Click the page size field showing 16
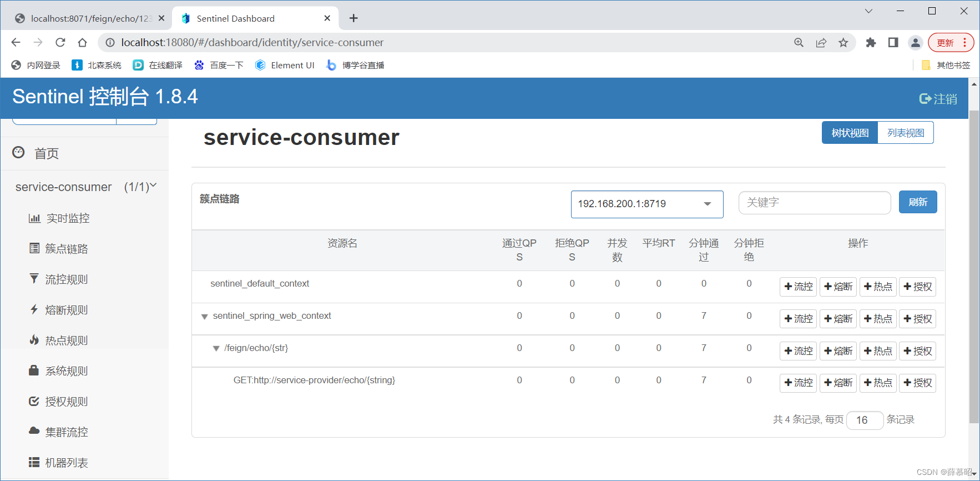Viewport: 980px width, 481px height. (865, 420)
